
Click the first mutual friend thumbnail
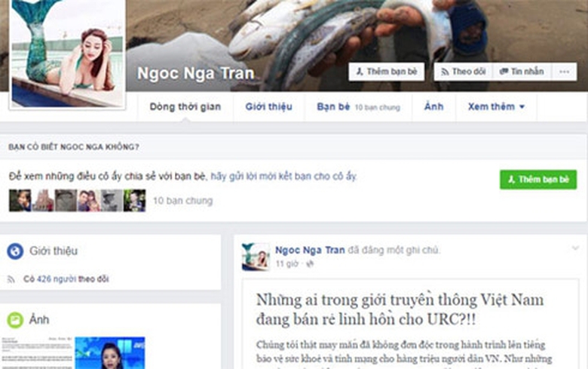click(x=20, y=201)
